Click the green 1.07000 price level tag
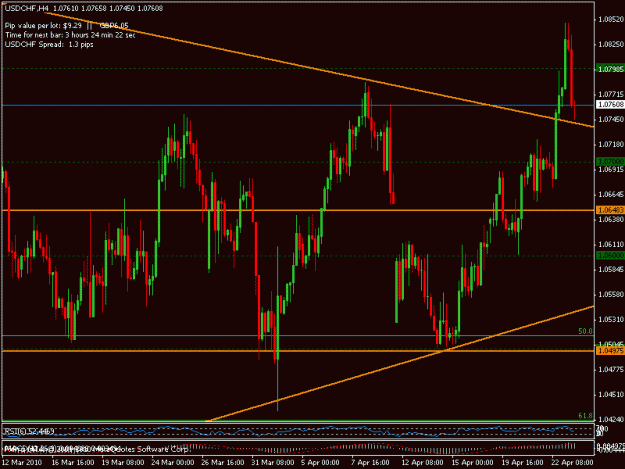This screenshot has width=625, height=469. coord(610,161)
